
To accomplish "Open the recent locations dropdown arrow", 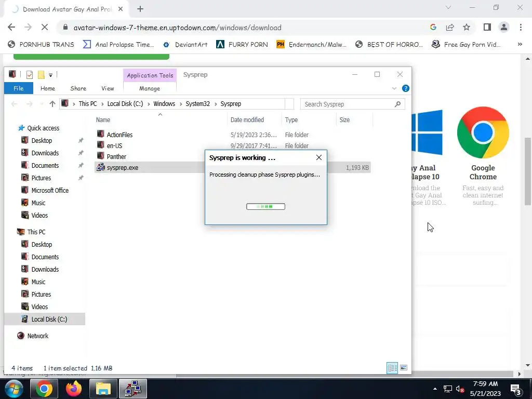I will [x=42, y=104].
